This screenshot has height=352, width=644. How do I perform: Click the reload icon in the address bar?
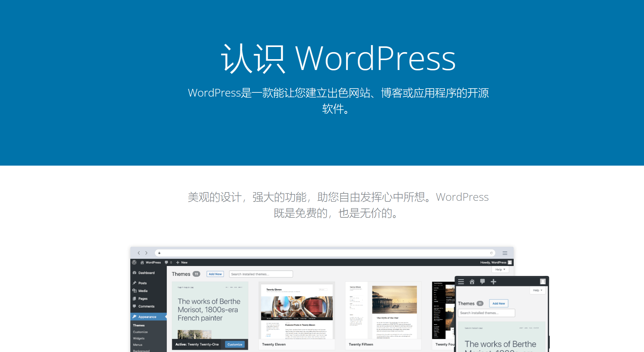coord(491,253)
